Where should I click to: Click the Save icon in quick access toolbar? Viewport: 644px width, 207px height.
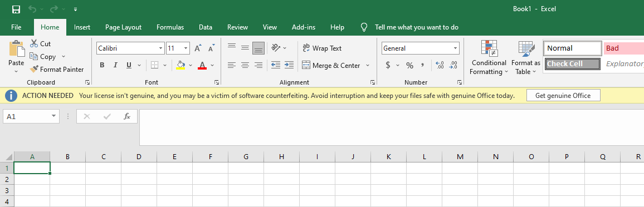tap(16, 9)
